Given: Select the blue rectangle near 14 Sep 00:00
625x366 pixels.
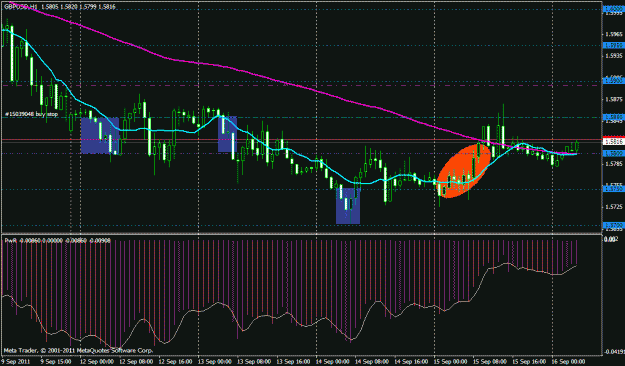Looking at the screenshot, I should (x=348, y=206).
